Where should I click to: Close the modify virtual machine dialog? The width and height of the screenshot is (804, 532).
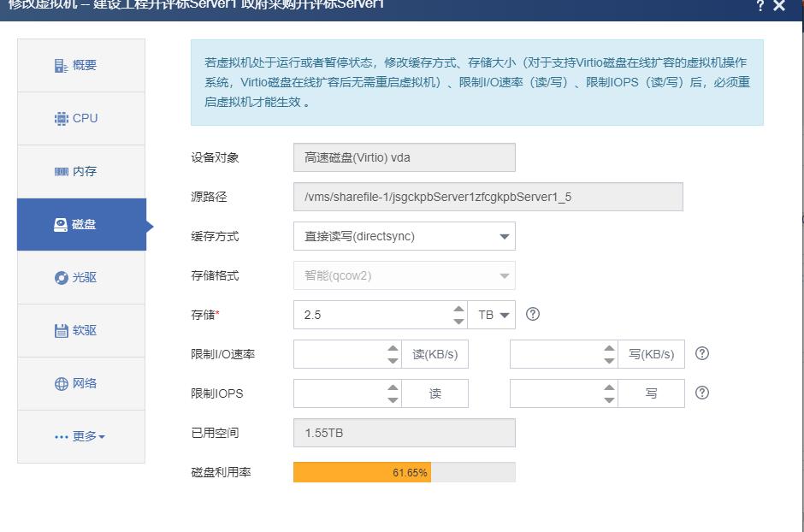779,6
